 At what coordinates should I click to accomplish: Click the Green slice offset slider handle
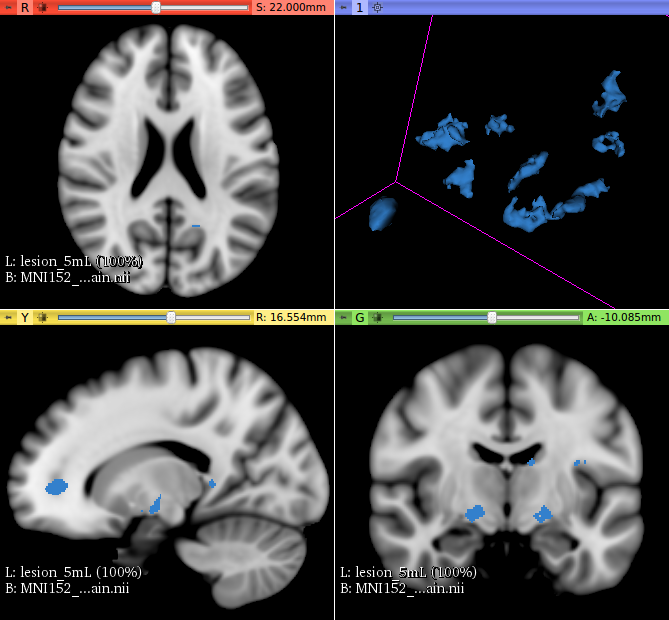491,317
